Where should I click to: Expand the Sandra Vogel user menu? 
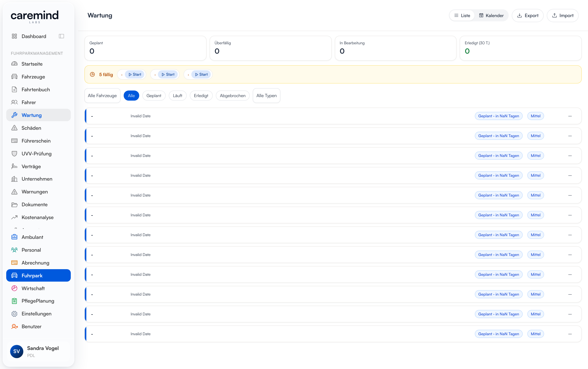pos(38,352)
